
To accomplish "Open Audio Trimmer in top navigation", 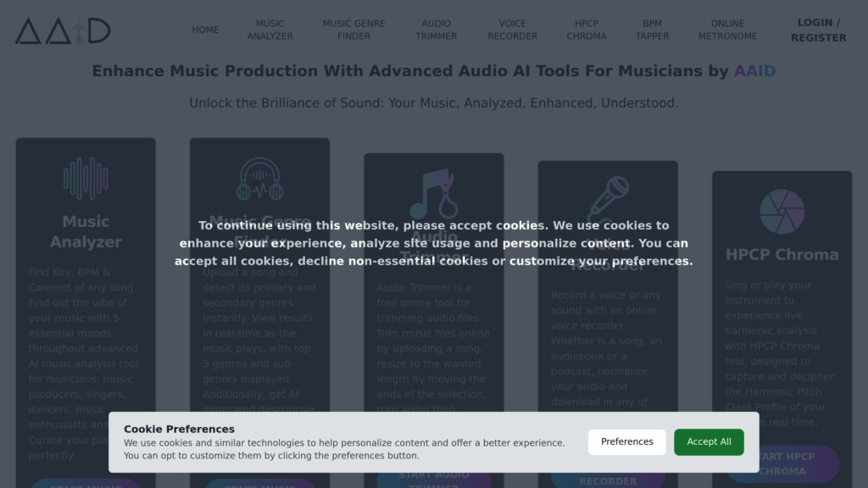I will click(436, 30).
